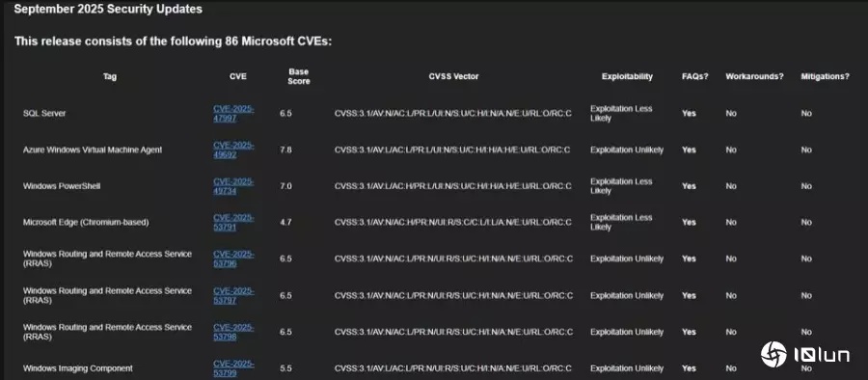Click CVSS vector in Azure Agent row
The width and height of the screenshot is (868, 380).
[452, 150]
